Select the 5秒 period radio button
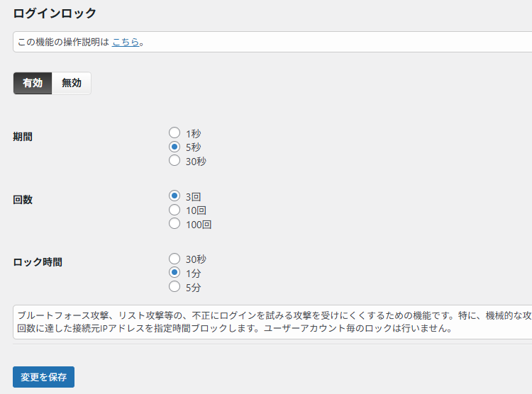 click(x=174, y=147)
